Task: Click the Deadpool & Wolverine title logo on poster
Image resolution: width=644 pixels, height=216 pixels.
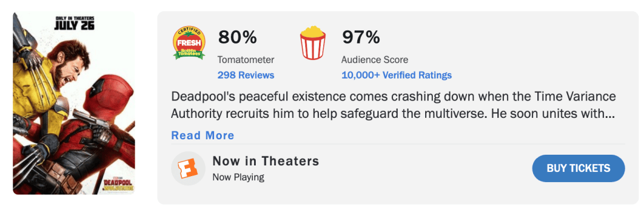Action: click(x=118, y=183)
